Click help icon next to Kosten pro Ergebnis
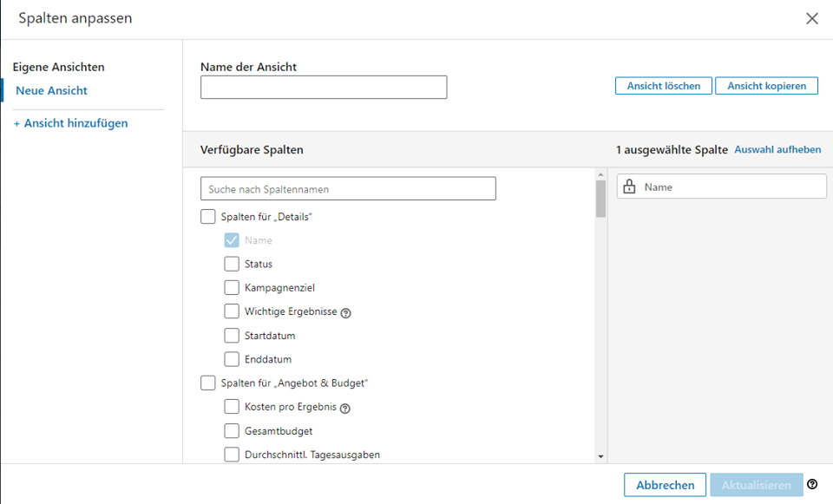 pos(345,408)
